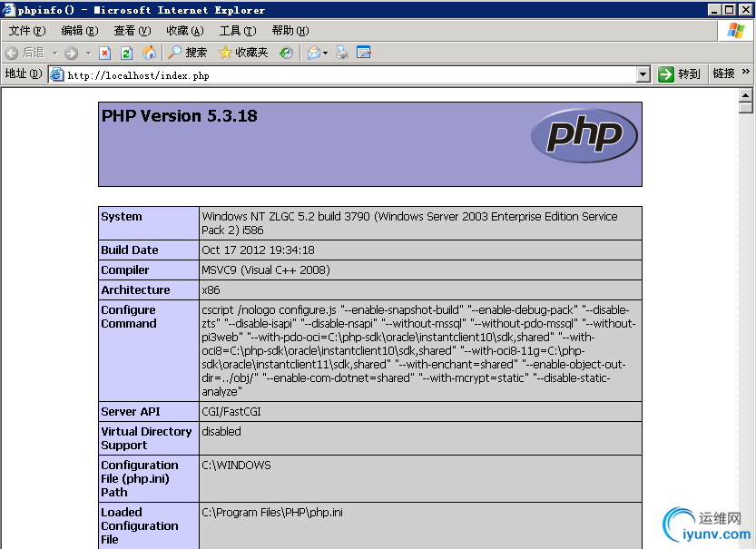The height and width of the screenshot is (549, 756).
Task: Click the 'Architecture' row label
Action: click(135, 290)
